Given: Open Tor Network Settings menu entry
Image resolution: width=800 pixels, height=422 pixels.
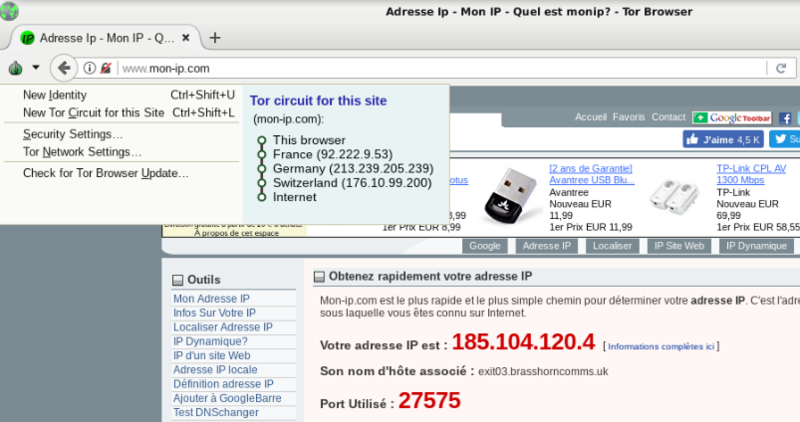Looking at the screenshot, I should pyautogui.click(x=82, y=152).
